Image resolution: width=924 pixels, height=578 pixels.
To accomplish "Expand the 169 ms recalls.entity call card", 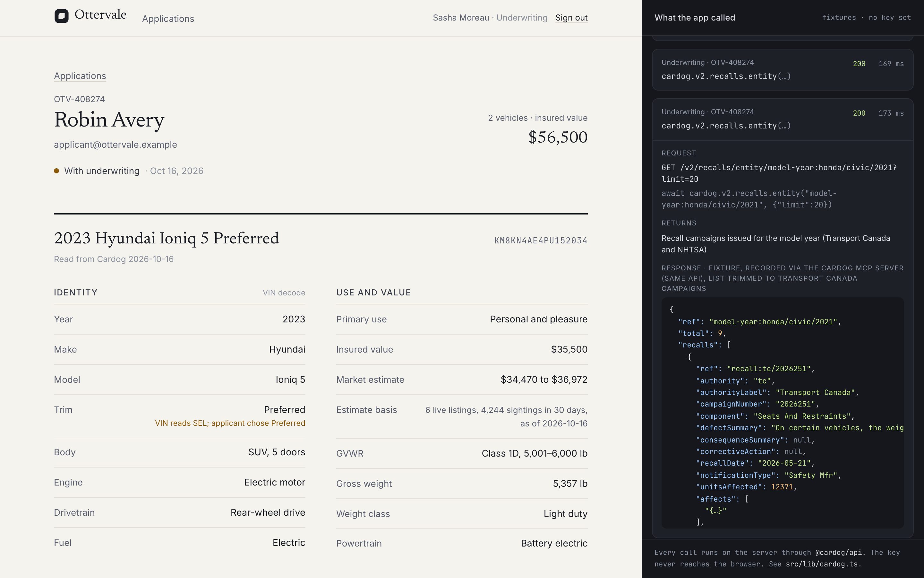I will point(782,70).
